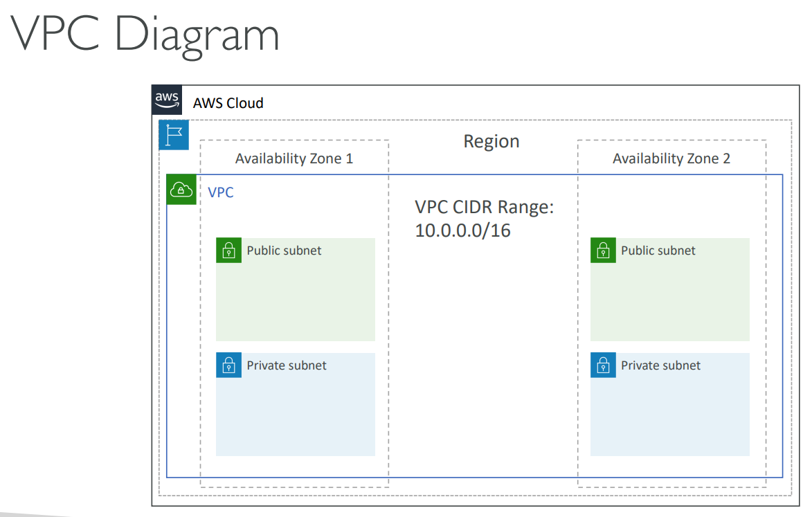Select the 10.0.0.0/16 CIDR value
Viewport: 812px width, 517px height.
[462, 230]
